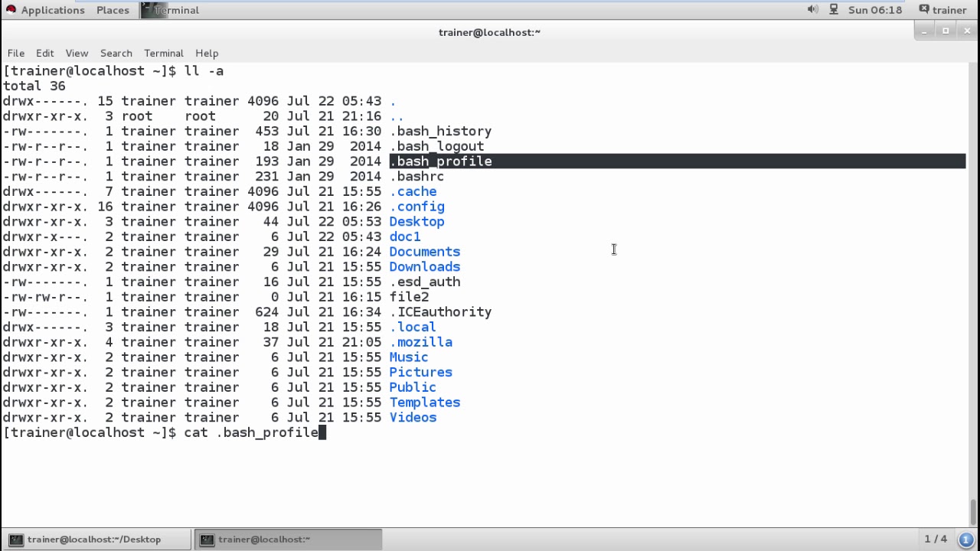The width and height of the screenshot is (980, 551).
Task: Click the Templates directory name
Action: (x=425, y=402)
